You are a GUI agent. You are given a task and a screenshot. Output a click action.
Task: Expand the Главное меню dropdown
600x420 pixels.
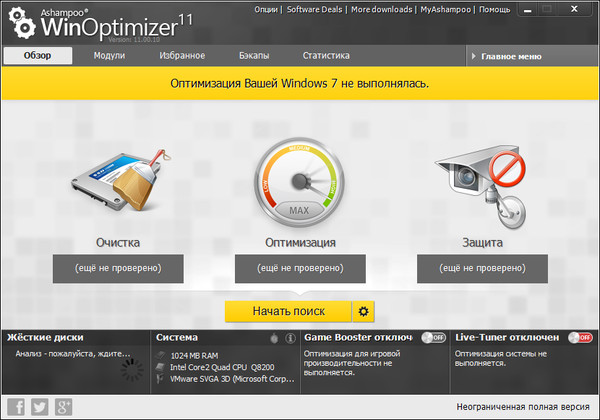(532, 56)
